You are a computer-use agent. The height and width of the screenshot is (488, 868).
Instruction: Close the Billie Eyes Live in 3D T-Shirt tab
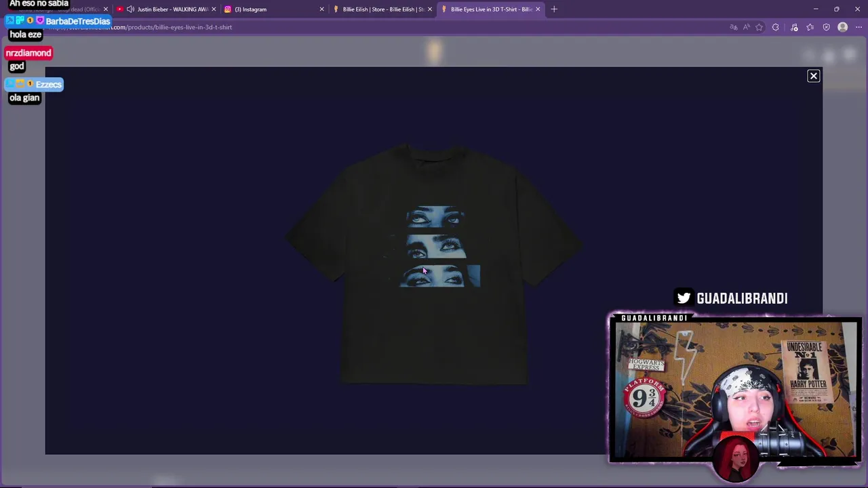click(538, 9)
